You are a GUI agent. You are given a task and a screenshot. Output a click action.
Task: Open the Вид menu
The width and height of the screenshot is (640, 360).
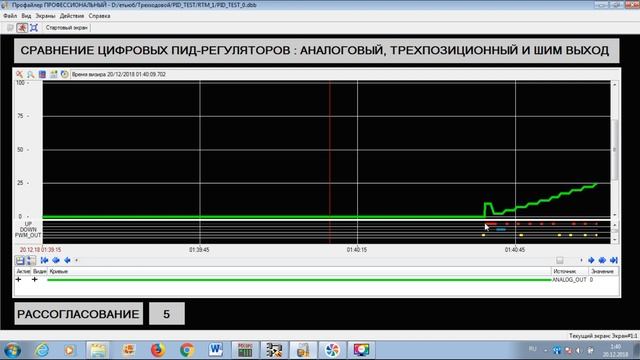tap(26, 16)
